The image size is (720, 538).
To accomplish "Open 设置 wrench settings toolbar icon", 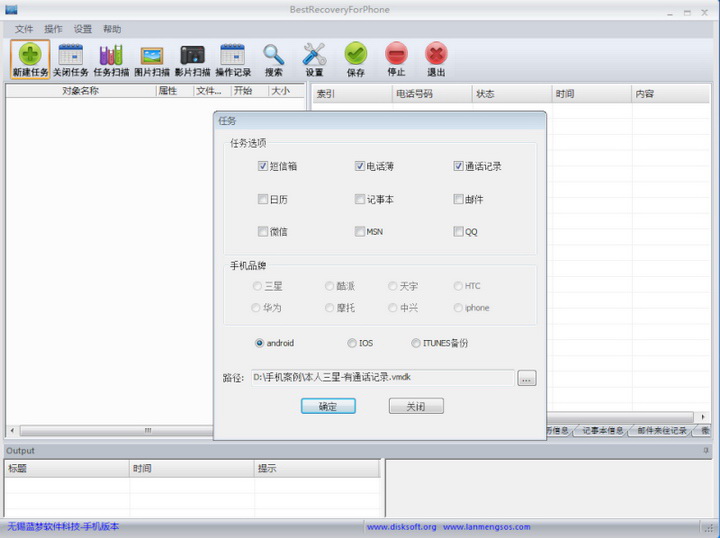I will (x=315, y=59).
